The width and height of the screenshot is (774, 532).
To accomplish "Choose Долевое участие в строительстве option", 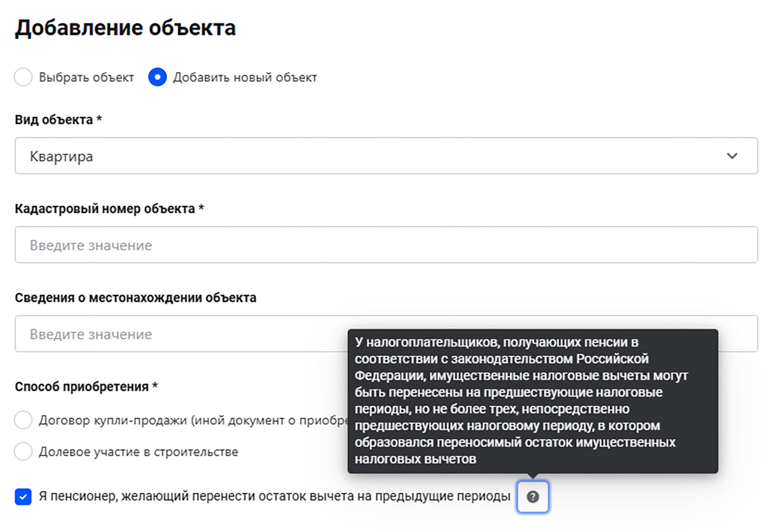I will 23,451.
